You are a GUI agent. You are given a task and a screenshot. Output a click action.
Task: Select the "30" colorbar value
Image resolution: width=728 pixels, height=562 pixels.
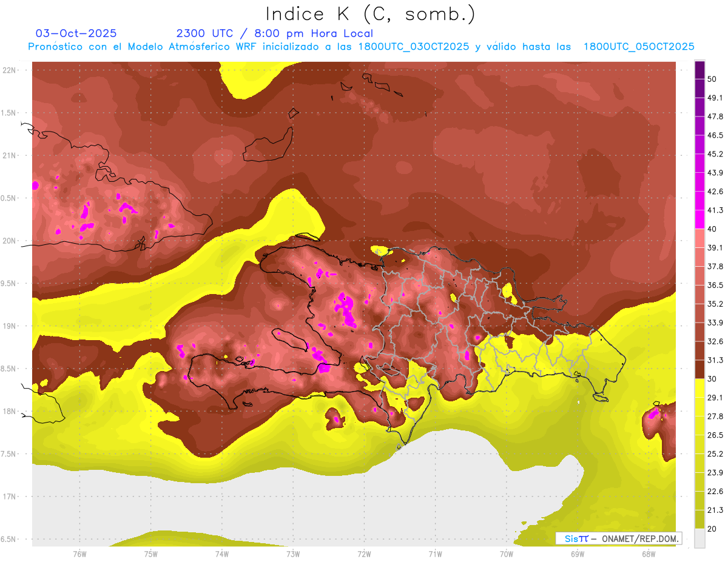coord(713,379)
